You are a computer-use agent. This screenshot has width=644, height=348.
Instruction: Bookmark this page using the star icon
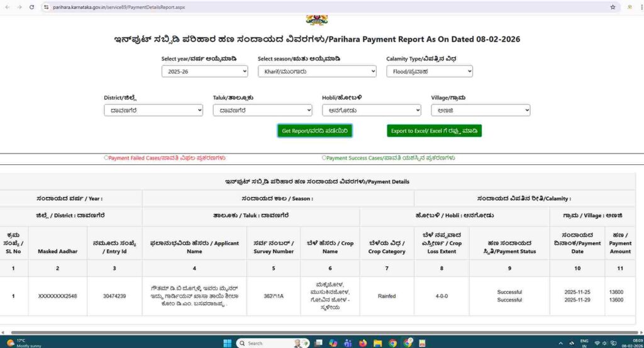click(613, 7)
